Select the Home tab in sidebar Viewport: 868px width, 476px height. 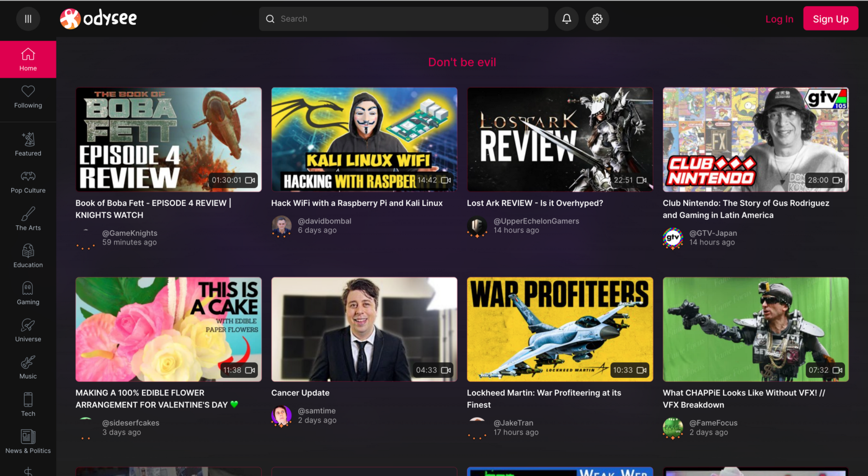pos(28,60)
